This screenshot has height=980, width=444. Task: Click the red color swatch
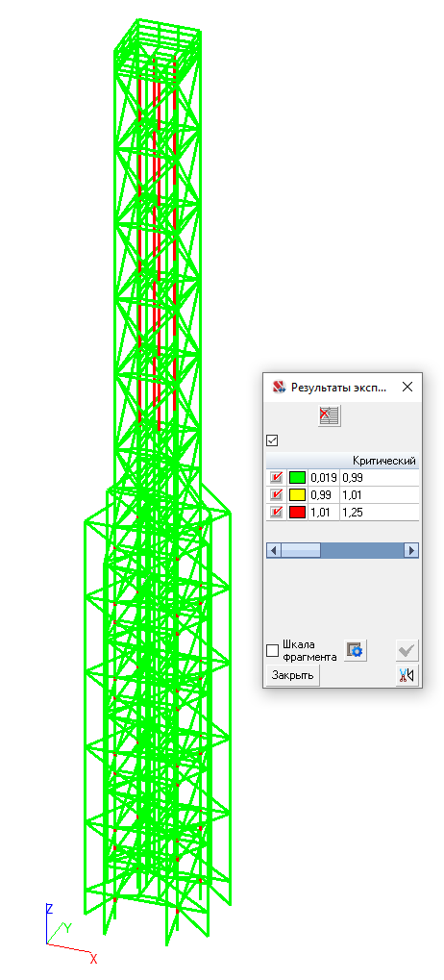tap(297, 513)
